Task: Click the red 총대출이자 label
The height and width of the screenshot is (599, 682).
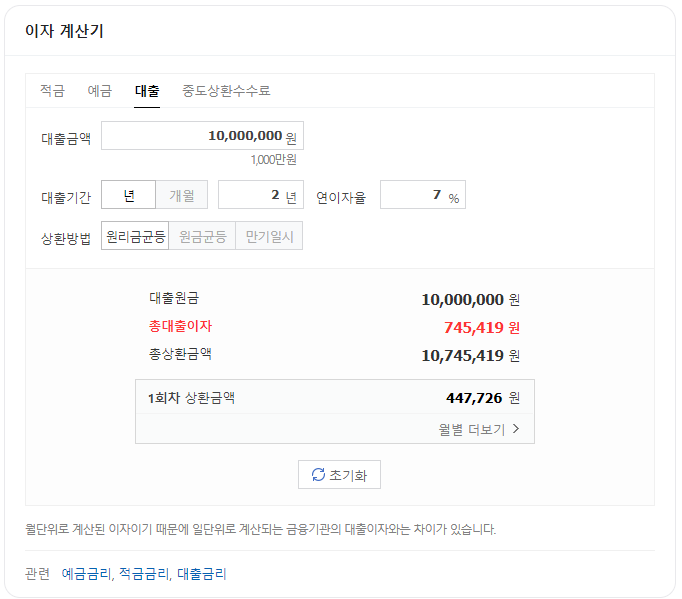Action: (x=181, y=326)
